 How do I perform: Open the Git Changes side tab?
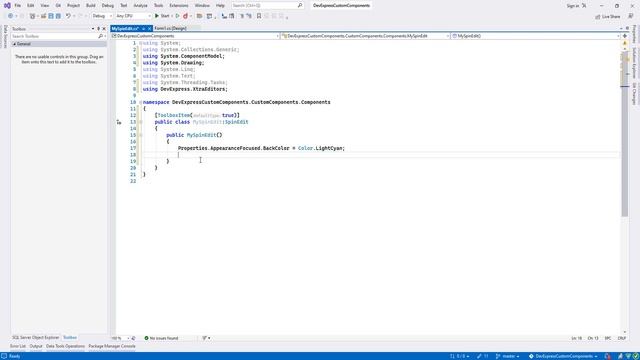coord(634,94)
